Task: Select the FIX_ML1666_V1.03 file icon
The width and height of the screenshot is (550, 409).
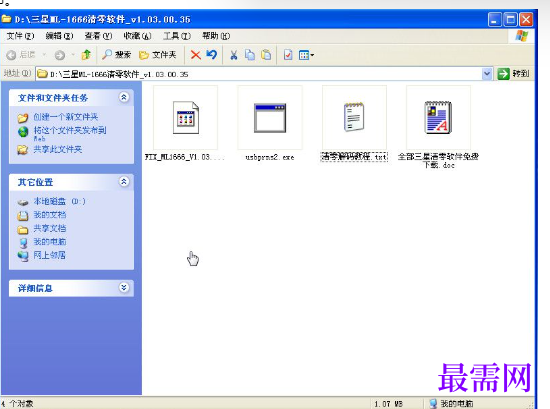Action: pos(186,118)
